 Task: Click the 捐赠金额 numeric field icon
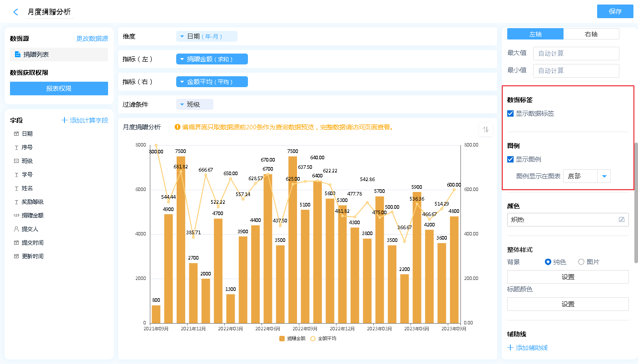pos(16,216)
